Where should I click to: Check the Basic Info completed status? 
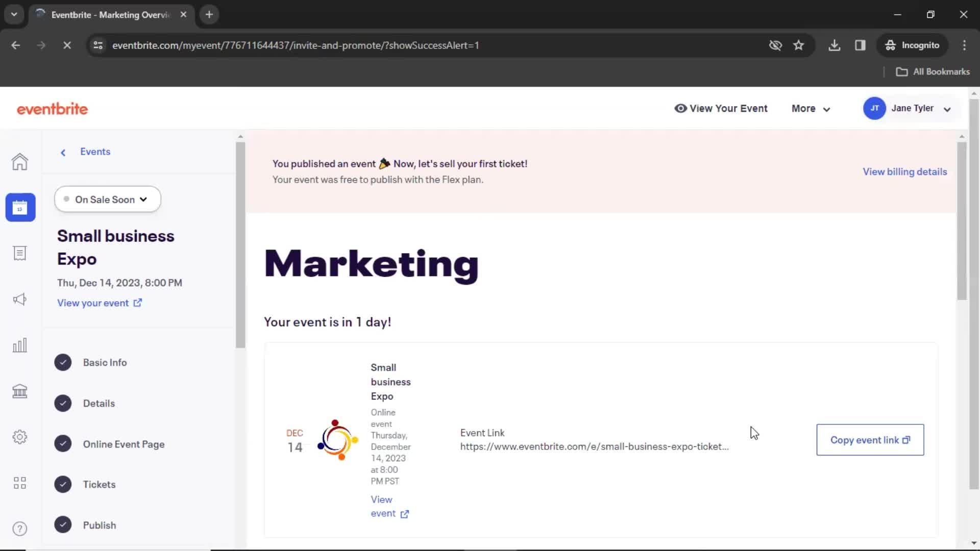(x=63, y=362)
